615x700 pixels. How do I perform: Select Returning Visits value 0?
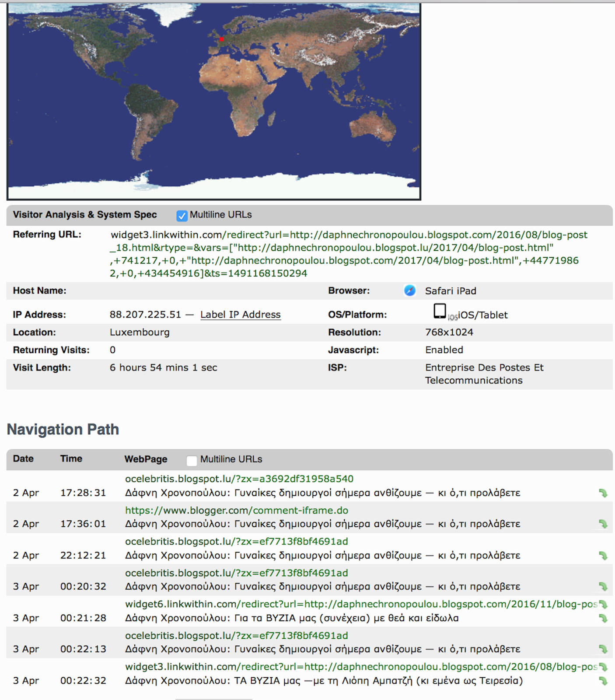click(113, 350)
